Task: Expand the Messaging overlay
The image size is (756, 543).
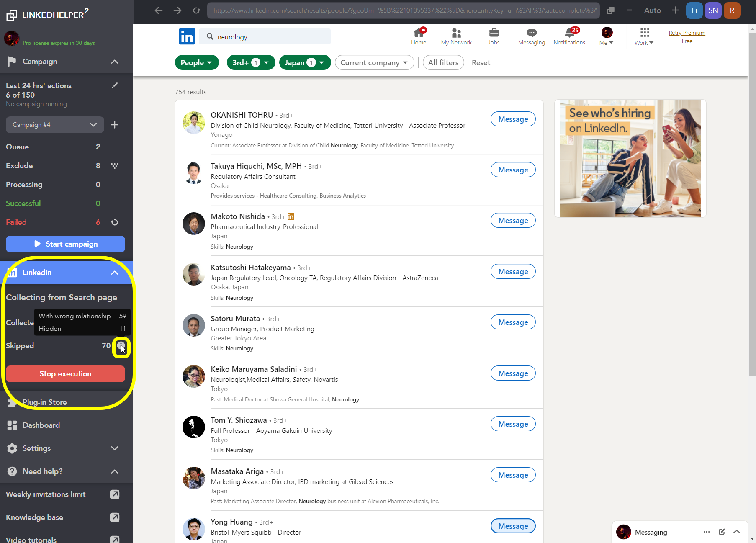Action: 737,532
